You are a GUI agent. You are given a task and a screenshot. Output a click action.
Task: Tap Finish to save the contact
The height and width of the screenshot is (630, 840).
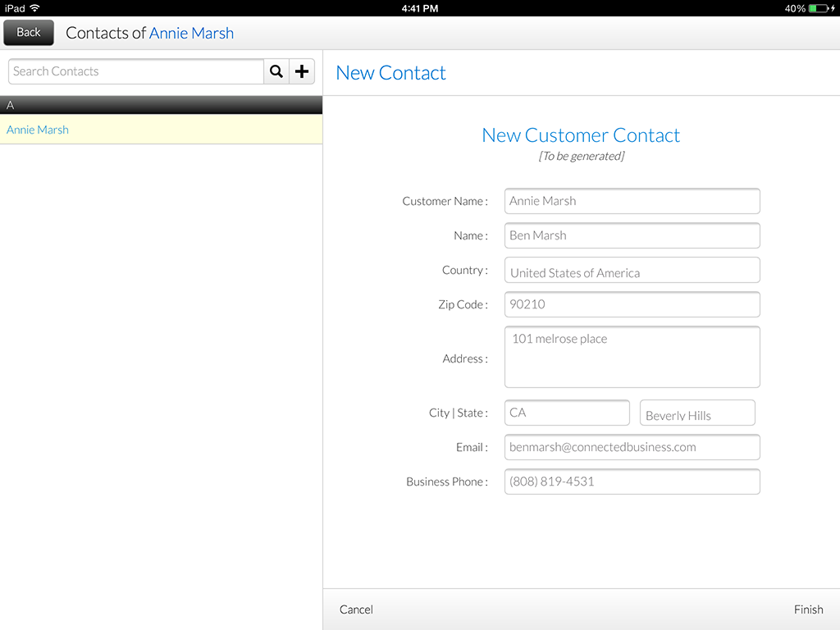[808, 609]
